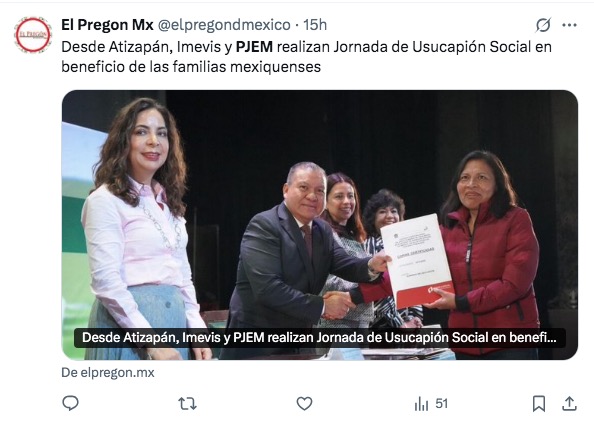Viewport: 594px width, 425px height.
Task: Bookmark this post
Action: [x=539, y=404]
